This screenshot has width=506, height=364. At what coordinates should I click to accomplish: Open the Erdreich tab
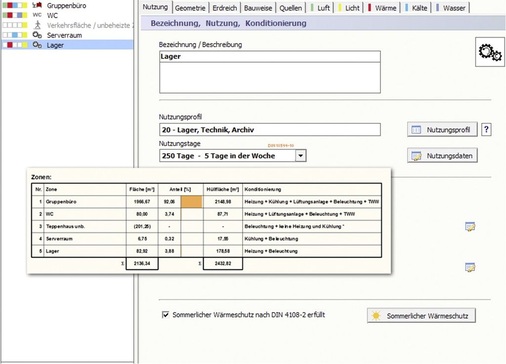point(225,8)
